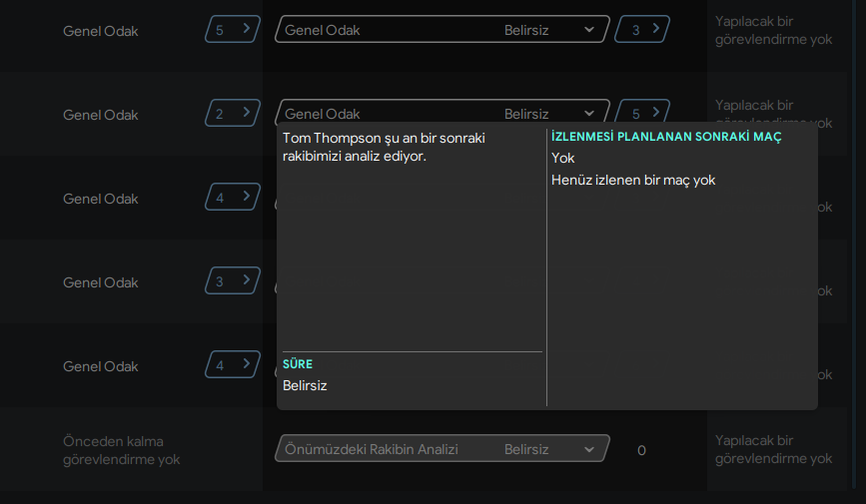Screen dimensions: 866x504
Task: Click the 'Henüz izlenen bir maç yok' text
Action: (x=633, y=181)
